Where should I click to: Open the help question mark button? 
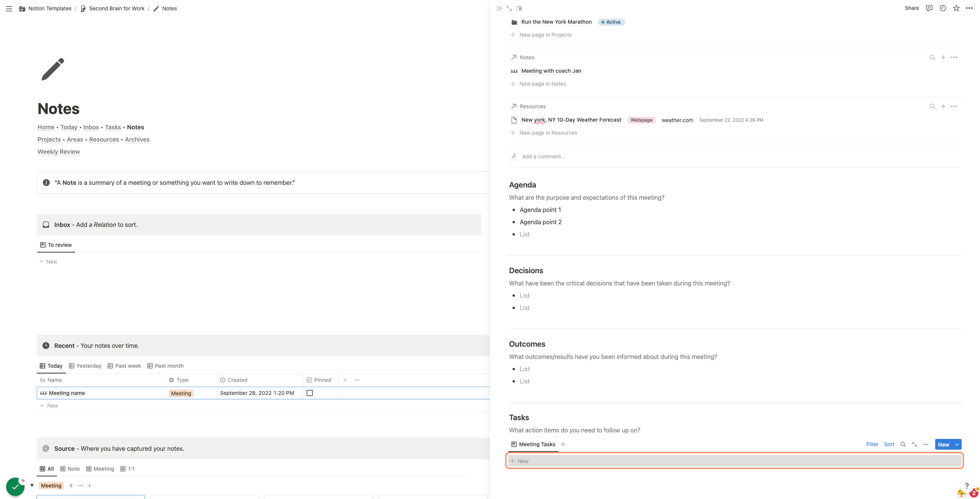tap(967, 486)
